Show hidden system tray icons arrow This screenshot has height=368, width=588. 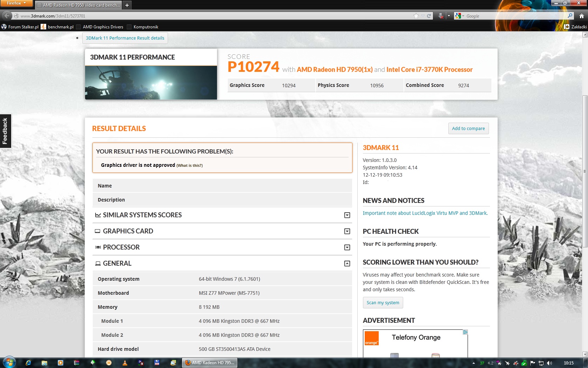pyautogui.click(x=474, y=363)
